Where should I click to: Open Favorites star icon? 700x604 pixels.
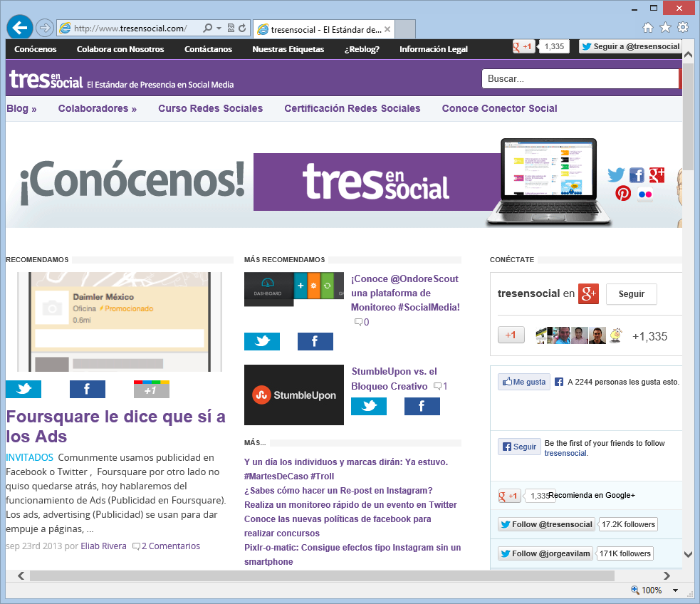point(665,28)
